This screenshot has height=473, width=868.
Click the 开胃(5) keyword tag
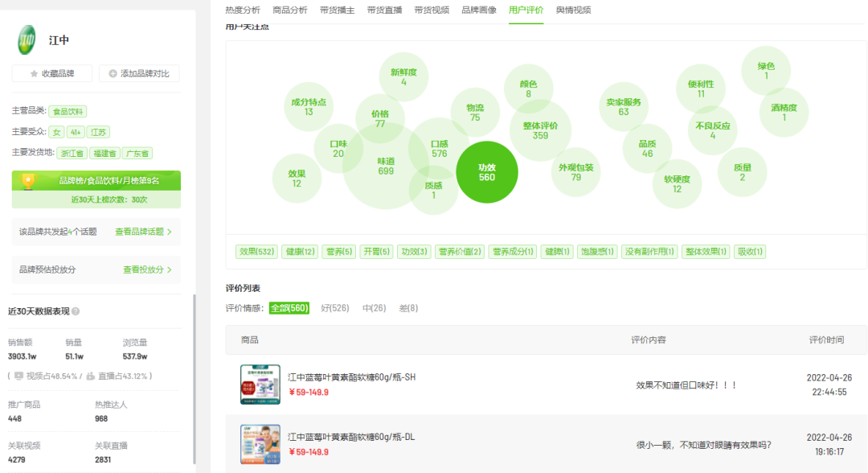click(376, 252)
